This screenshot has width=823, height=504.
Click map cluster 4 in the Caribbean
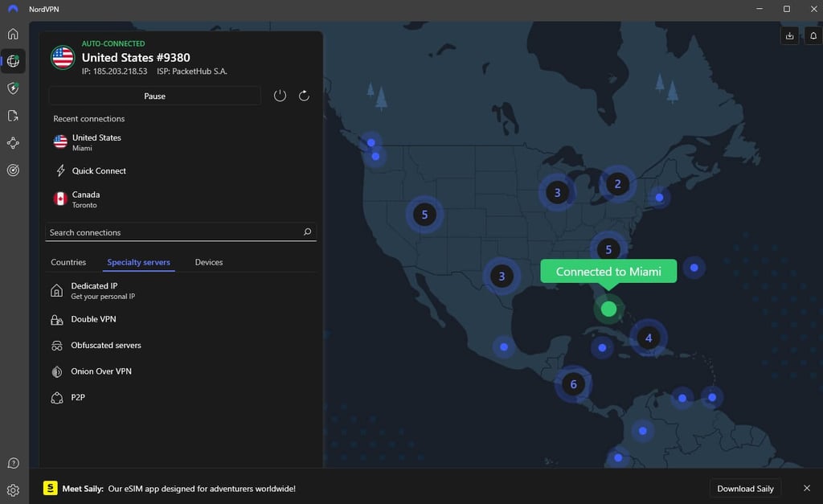click(649, 338)
